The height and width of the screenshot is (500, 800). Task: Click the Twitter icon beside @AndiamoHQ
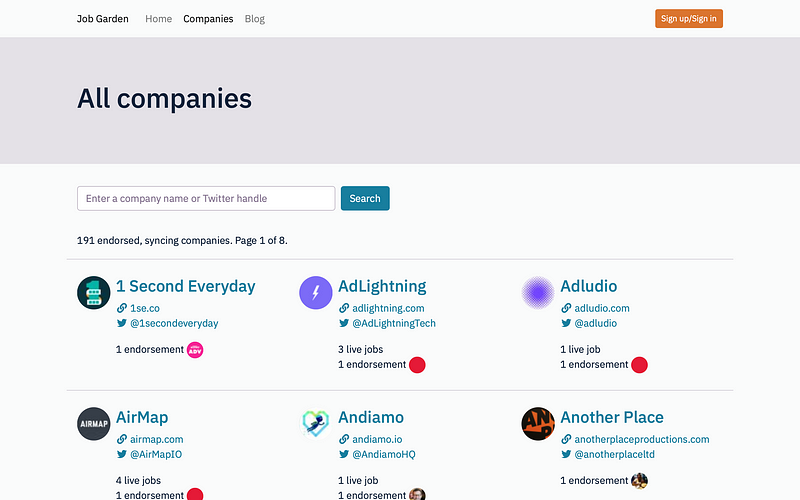(344, 454)
